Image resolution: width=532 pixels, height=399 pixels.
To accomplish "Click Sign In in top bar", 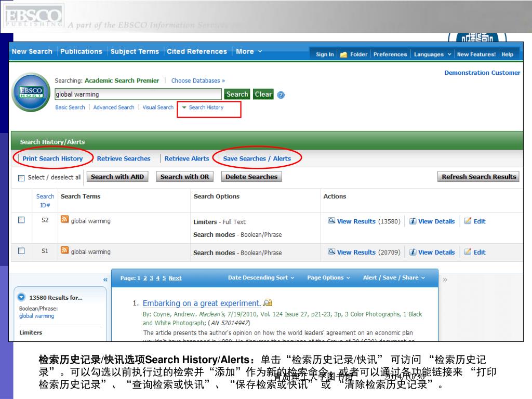I will [325, 54].
